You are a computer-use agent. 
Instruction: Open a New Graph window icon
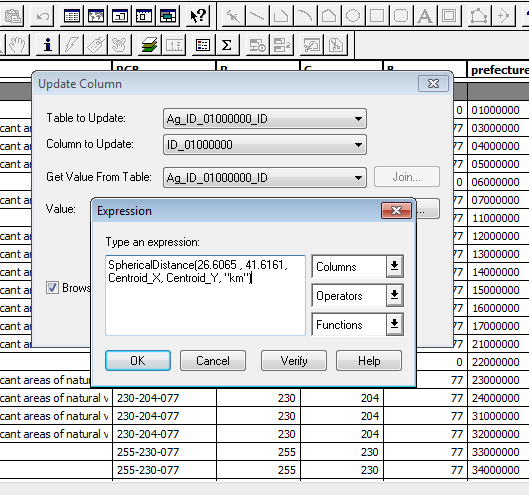(x=120, y=16)
